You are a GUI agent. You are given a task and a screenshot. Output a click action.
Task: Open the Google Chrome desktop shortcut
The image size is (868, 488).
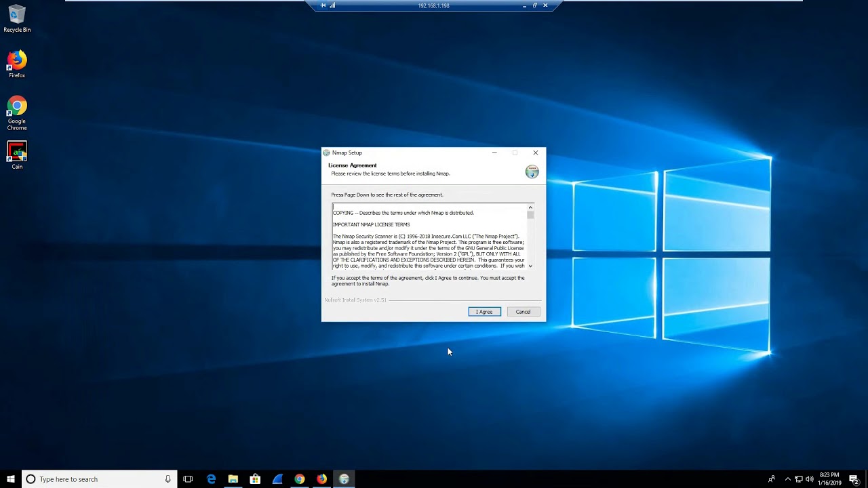pos(17,113)
